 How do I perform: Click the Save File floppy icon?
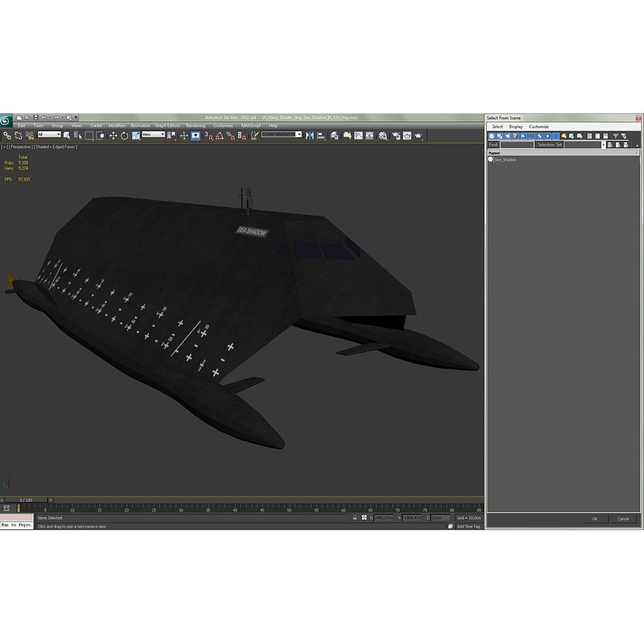(x=36, y=117)
